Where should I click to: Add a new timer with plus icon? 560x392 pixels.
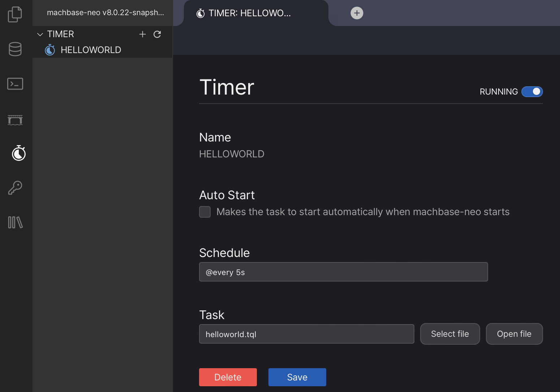[142, 34]
